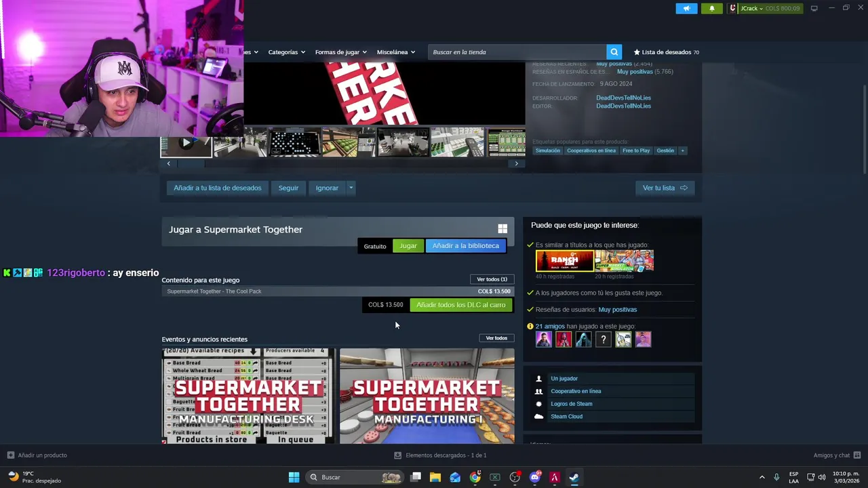Click the green Jugar button
868x488 pixels.
click(408, 246)
